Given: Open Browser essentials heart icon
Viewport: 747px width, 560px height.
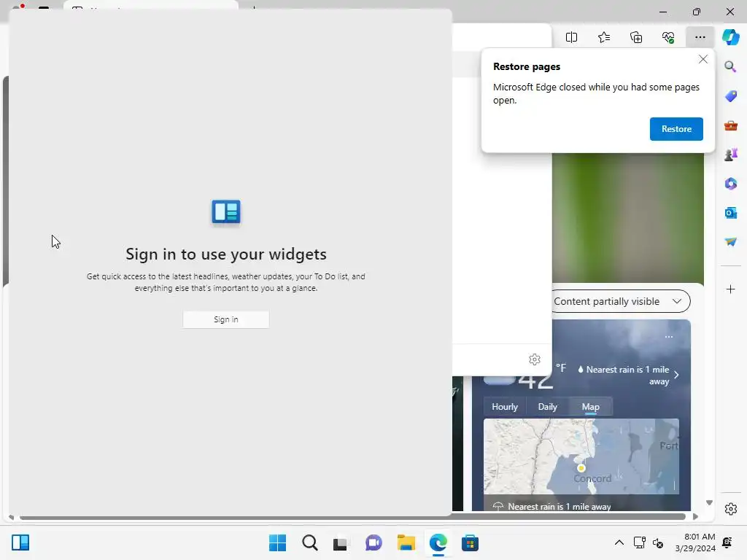Looking at the screenshot, I should (x=668, y=37).
